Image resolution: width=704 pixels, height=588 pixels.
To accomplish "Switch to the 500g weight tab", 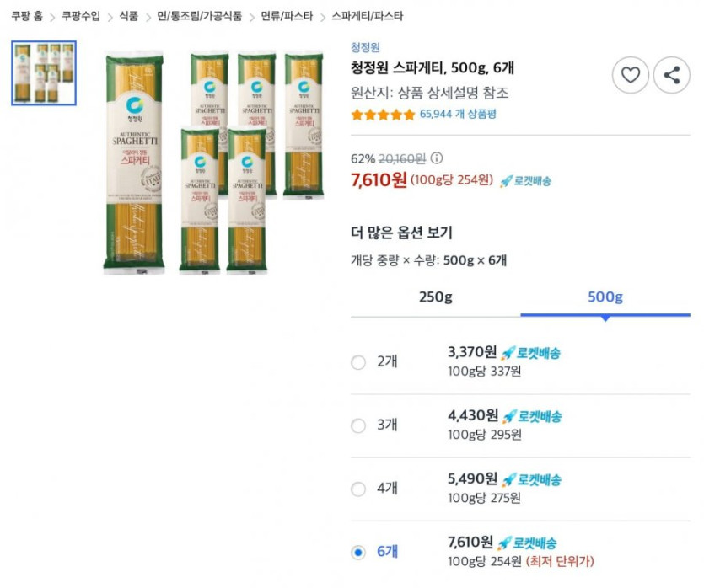I will tap(605, 297).
